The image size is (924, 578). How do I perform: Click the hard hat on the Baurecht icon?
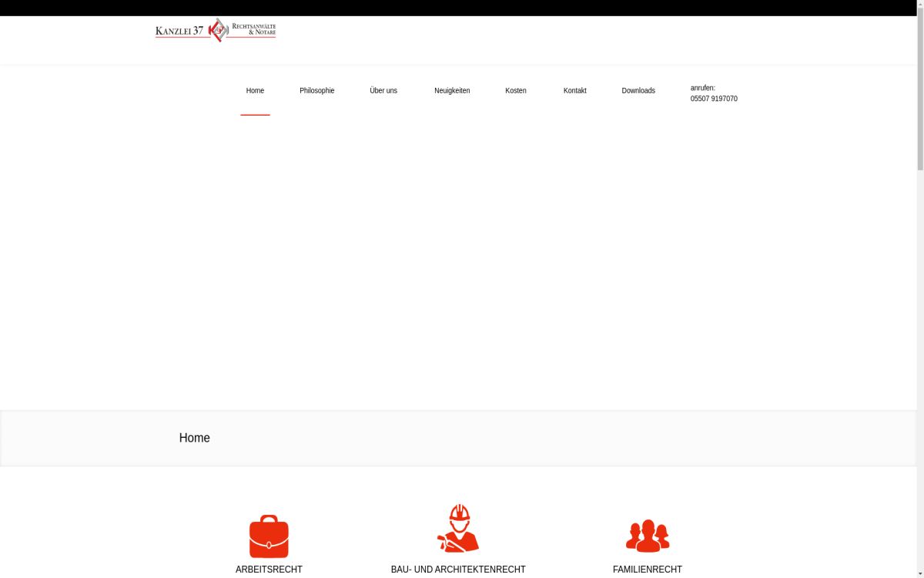(460, 511)
